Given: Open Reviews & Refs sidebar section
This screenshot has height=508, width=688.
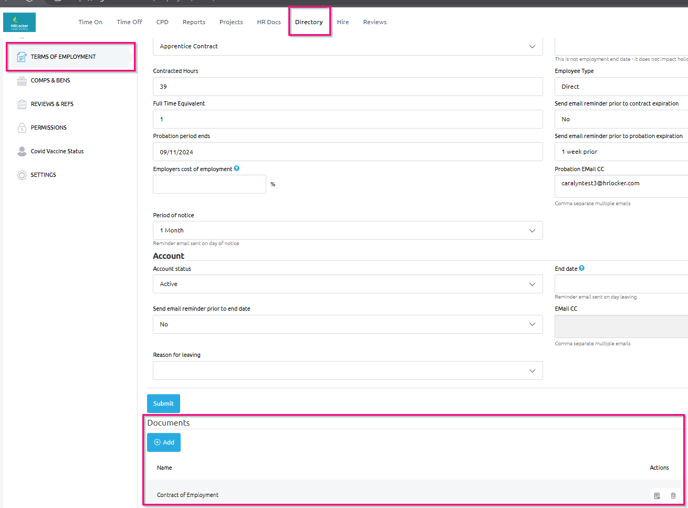Looking at the screenshot, I should [52, 104].
